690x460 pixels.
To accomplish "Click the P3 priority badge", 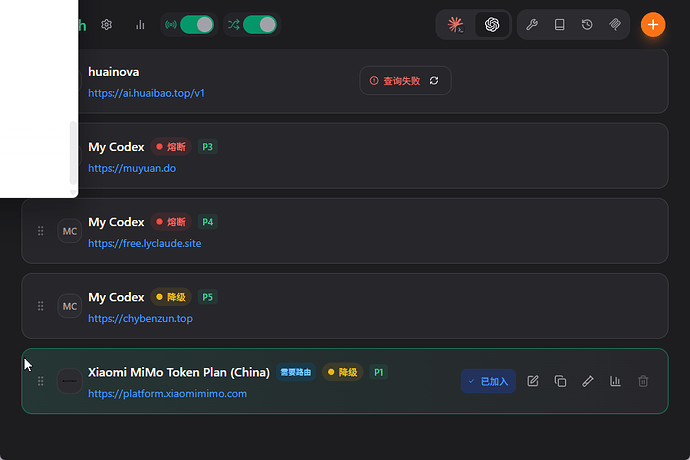I will pyautogui.click(x=207, y=147).
